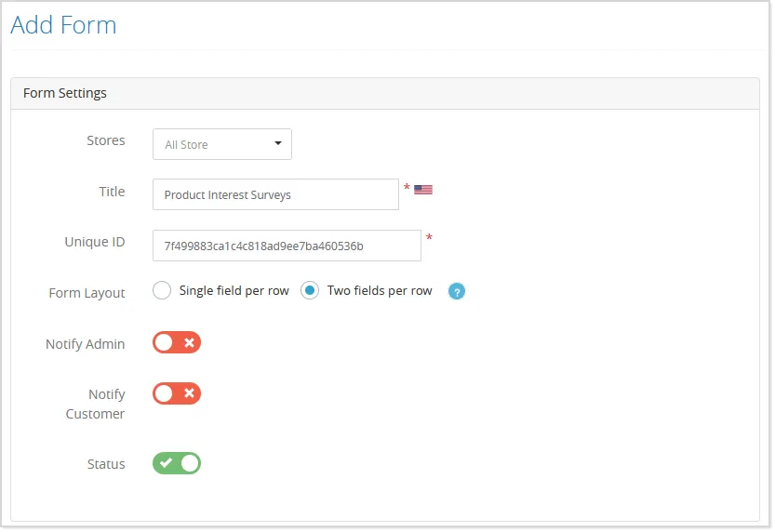
Task: Enable the Notify Customer toggle
Action: pos(177,393)
